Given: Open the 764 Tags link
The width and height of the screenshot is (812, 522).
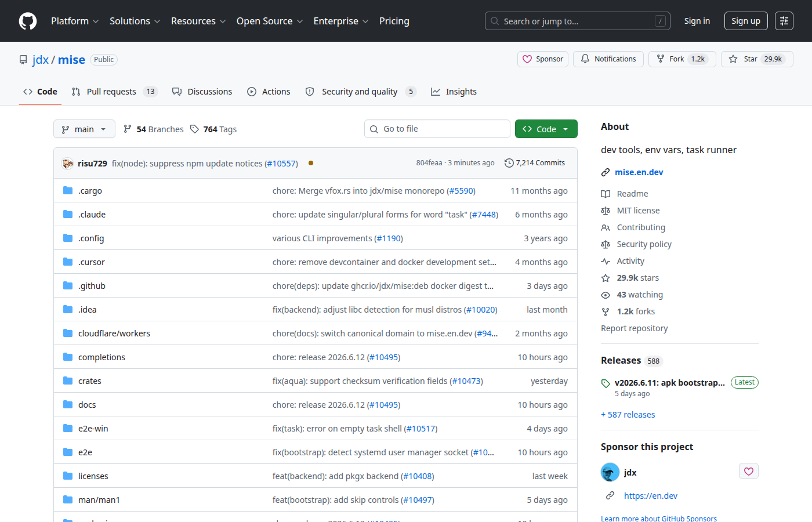Looking at the screenshot, I should click(213, 129).
